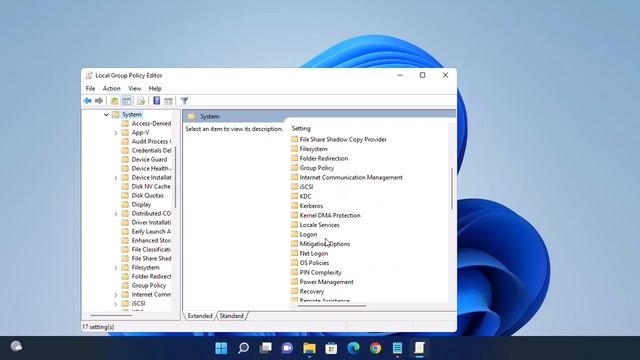Select Kernel DMA Protection setting
The height and width of the screenshot is (360, 640).
click(330, 215)
